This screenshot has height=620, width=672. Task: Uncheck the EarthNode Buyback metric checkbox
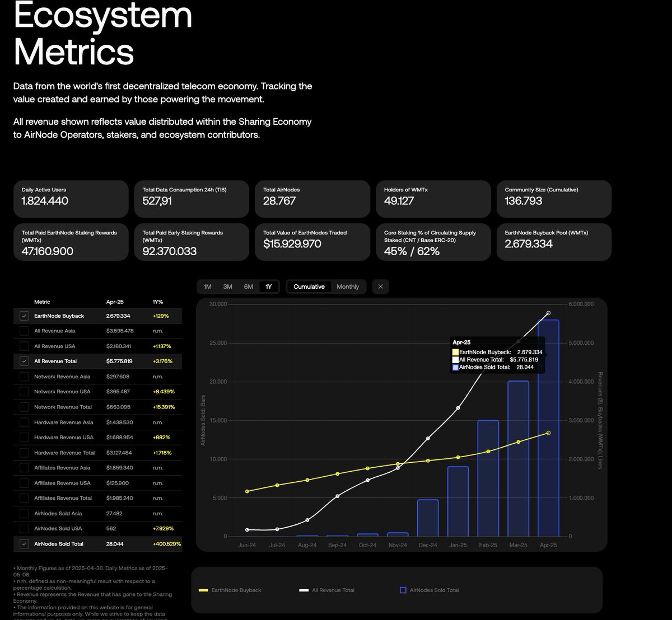click(x=24, y=315)
